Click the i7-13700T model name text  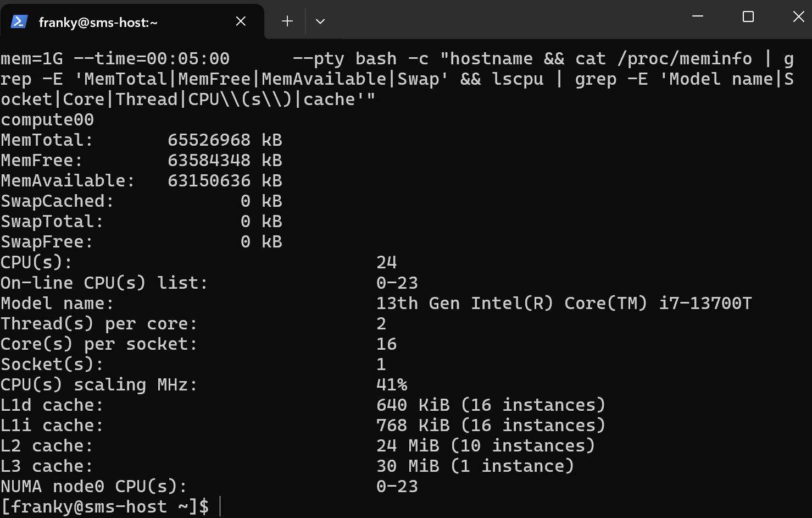point(705,304)
